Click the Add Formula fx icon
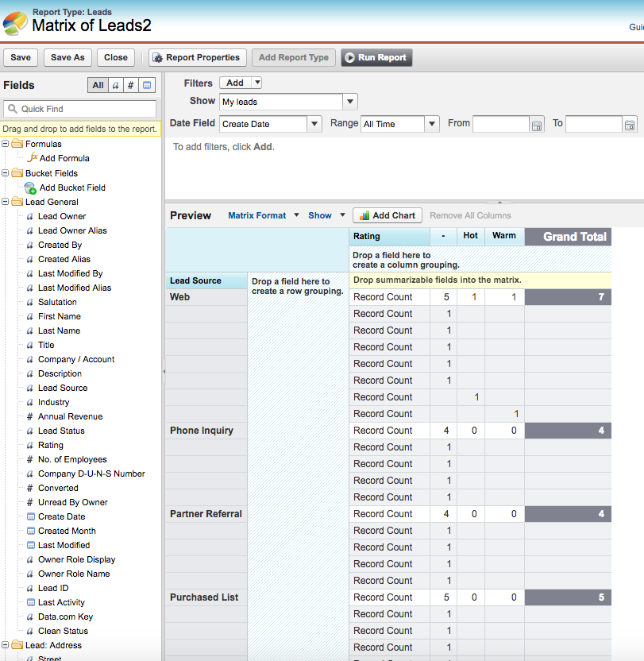The height and width of the screenshot is (661, 644). pos(32,158)
